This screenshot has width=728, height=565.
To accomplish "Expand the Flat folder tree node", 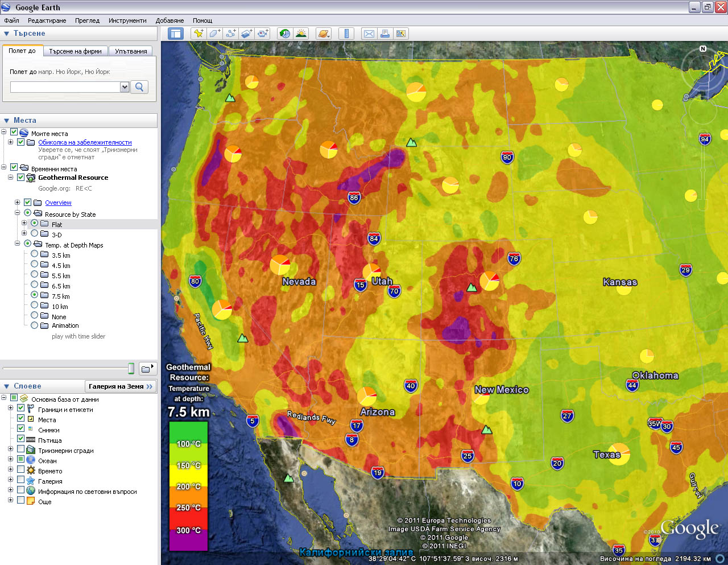I will 24,223.
